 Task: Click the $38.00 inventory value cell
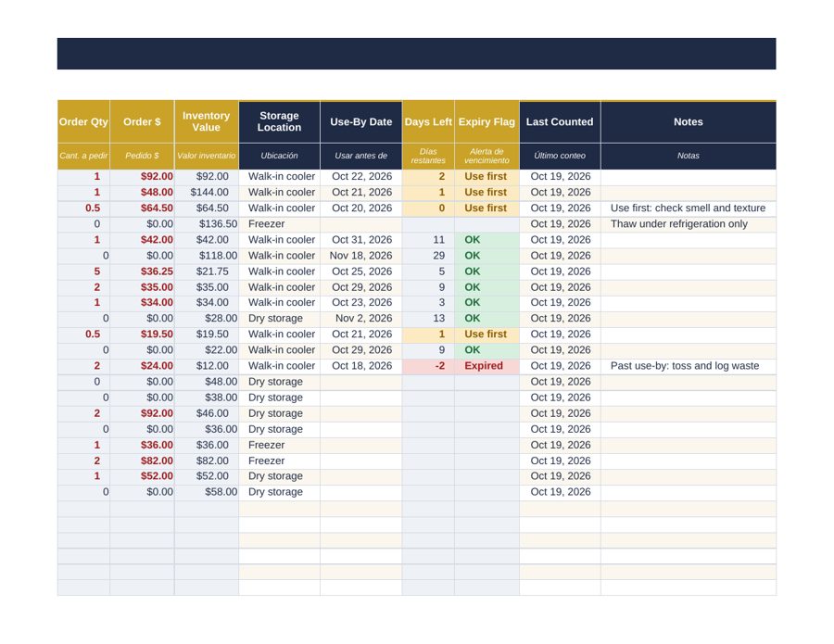[207, 398]
